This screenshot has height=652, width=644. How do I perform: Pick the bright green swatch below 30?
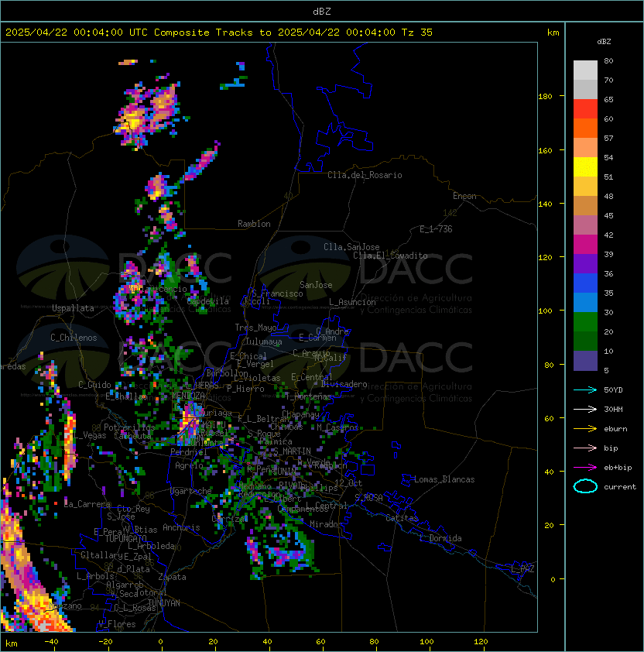pyautogui.click(x=585, y=322)
